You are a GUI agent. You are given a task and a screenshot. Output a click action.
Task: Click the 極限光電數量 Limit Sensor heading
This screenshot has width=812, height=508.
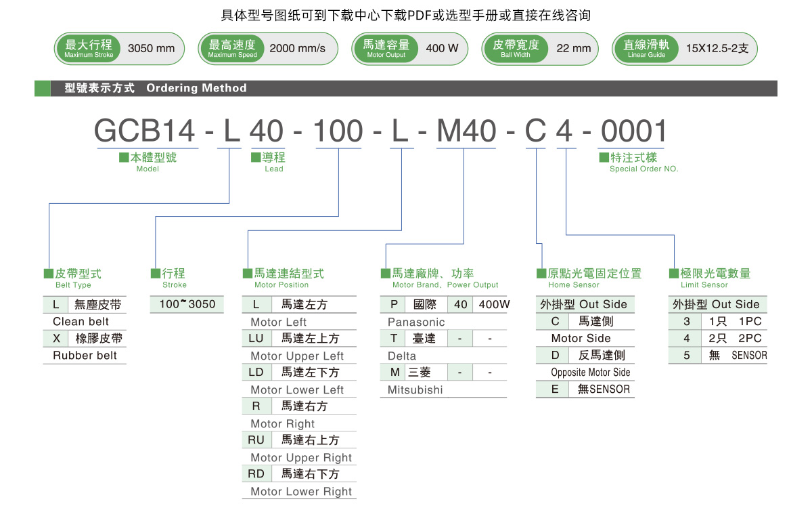coord(710,278)
